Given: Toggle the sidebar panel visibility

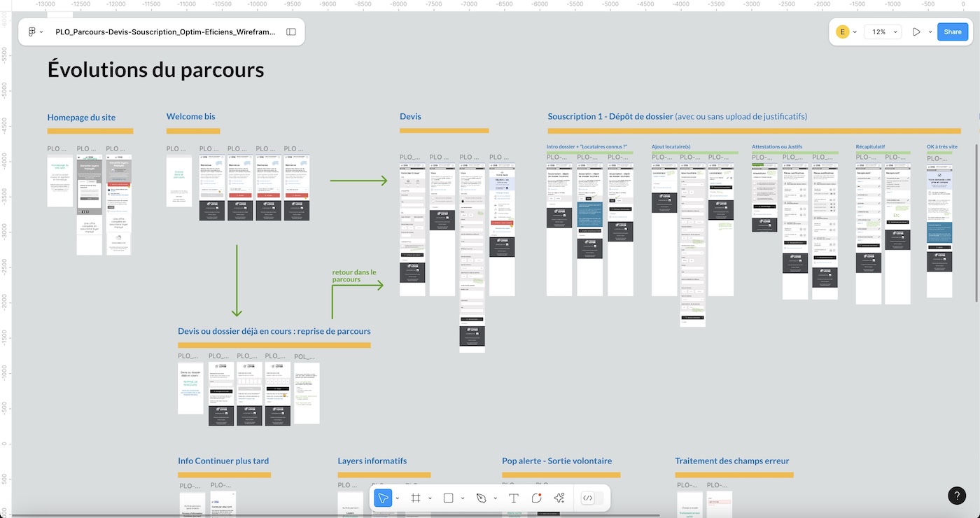Looking at the screenshot, I should pyautogui.click(x=291, y=31).
